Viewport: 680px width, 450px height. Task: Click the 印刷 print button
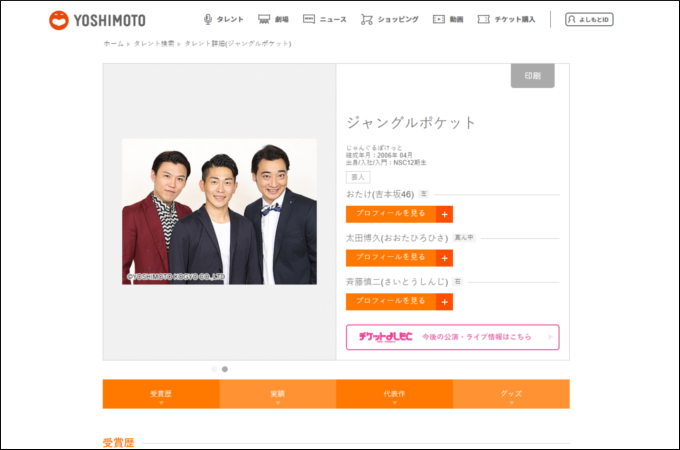(533, 76)
